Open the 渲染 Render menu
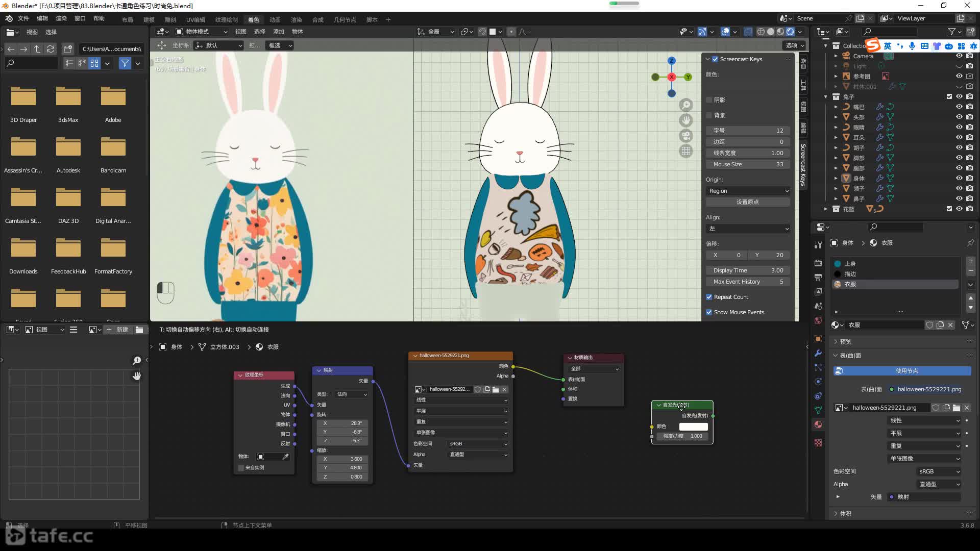980x551 pixels. coord(61,18)
